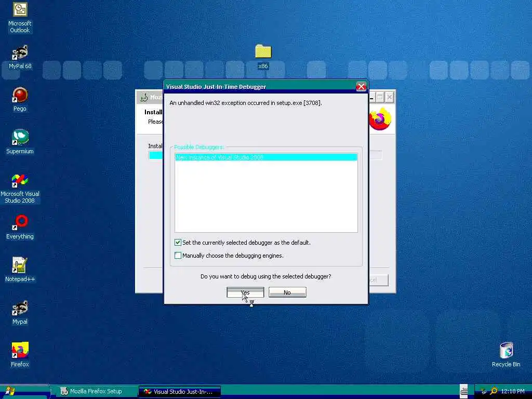Select 'New instance of Visual Studio 2008'
This screenshot has height=399, width=532.
point(266,157)
